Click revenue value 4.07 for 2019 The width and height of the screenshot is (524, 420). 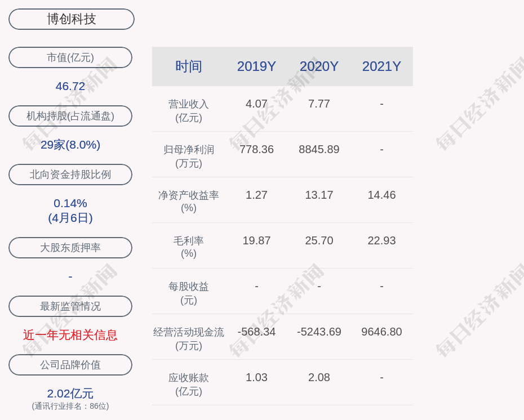(x=257, y=104)
